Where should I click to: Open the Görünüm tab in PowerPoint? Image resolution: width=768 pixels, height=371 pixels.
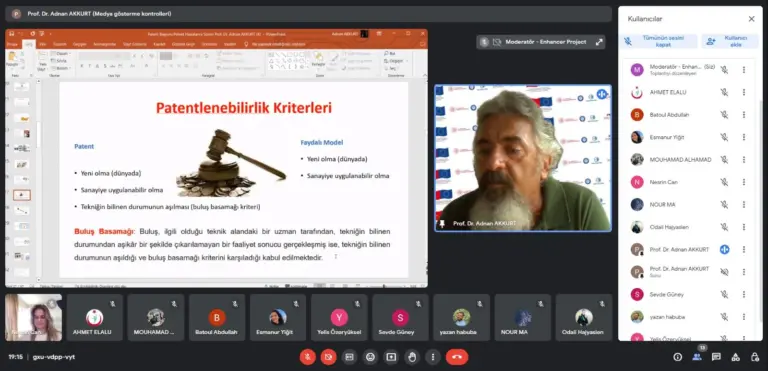pyautogui.click(x=210, y=44)
